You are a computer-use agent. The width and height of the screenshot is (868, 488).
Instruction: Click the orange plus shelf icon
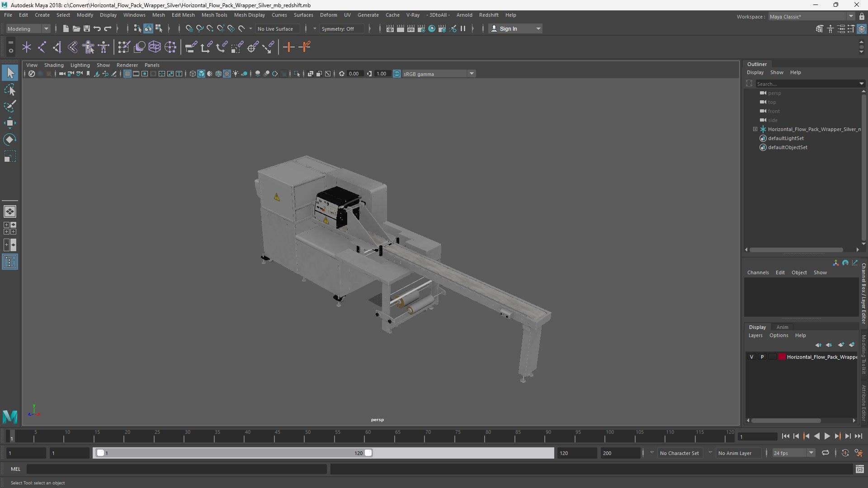(288, 47)
